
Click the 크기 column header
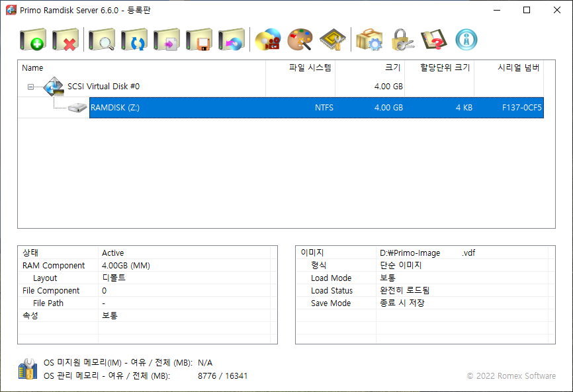tap(370, 68)
